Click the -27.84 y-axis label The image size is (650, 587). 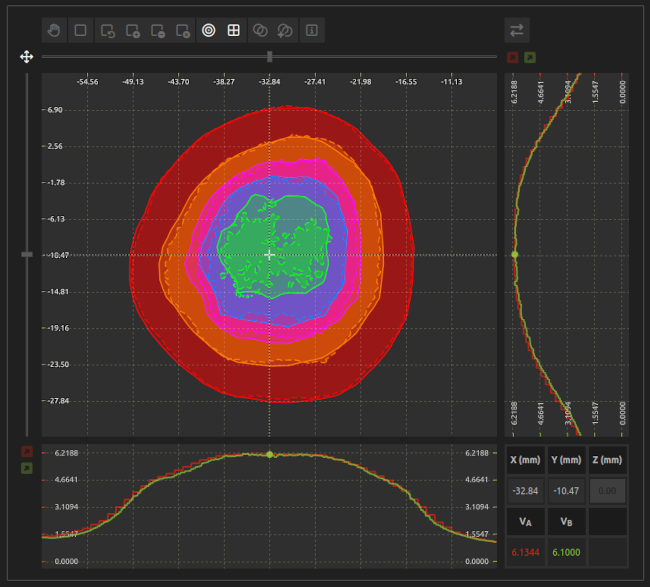tap(58, 401)
